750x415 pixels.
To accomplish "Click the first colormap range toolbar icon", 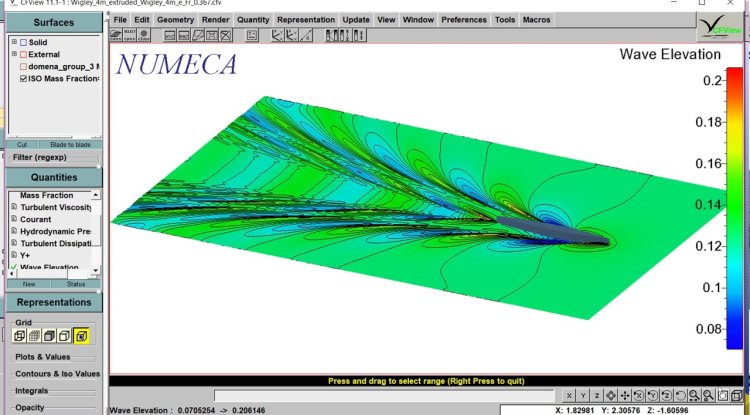I will [331, 35].
